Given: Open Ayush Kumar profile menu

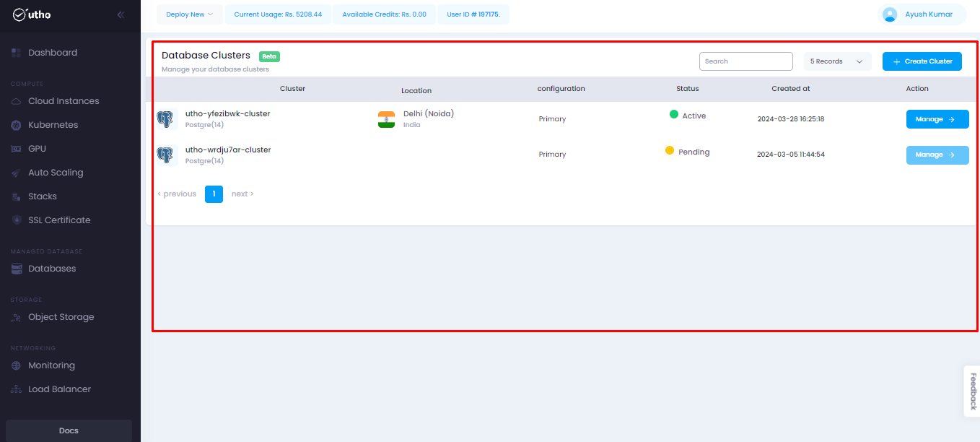Looking at the screenshot, I should (922, 14).
